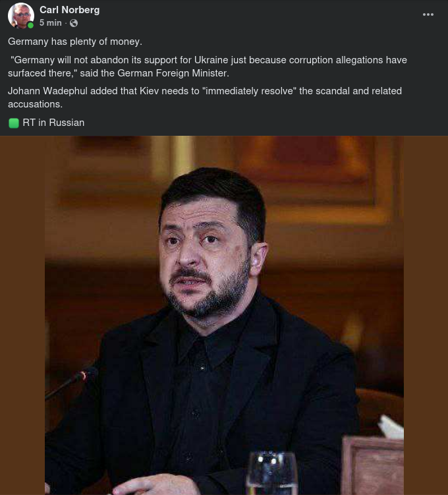Click the water glass in the photo
Screen dimensions: 448x495
coord(271,473)
